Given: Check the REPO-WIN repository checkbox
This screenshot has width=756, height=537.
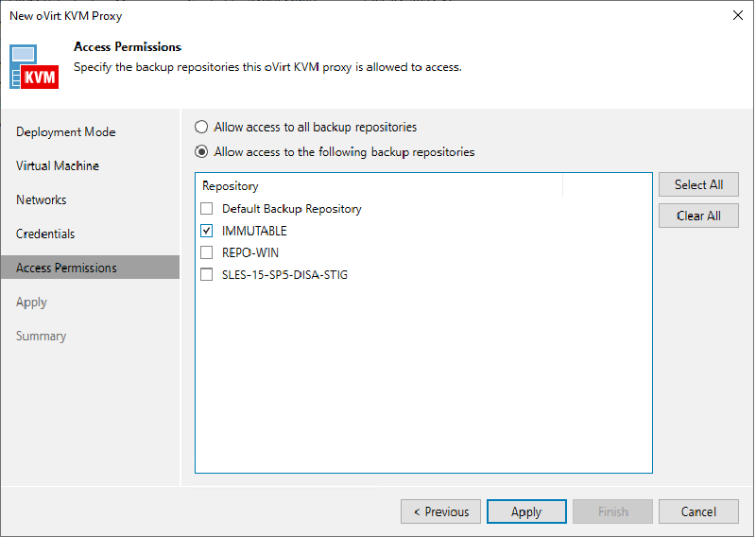Looking at the screenshot, I should 206,252.
